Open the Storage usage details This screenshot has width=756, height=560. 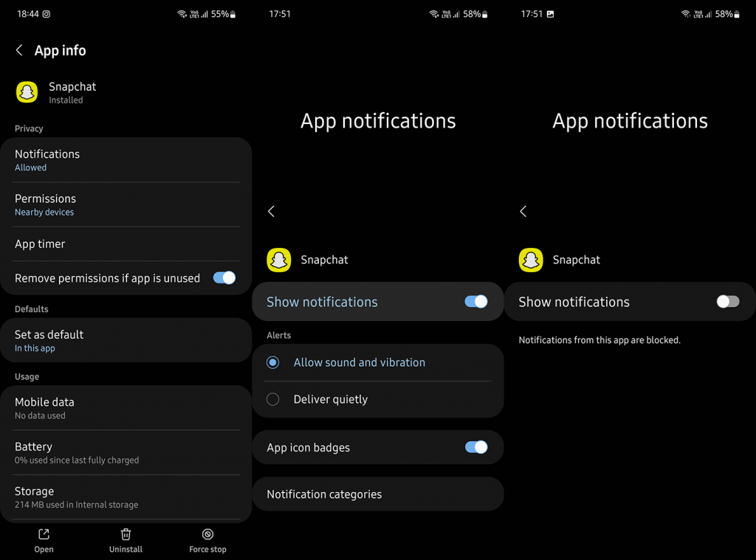pyautogui.click(x=126, y=497)
